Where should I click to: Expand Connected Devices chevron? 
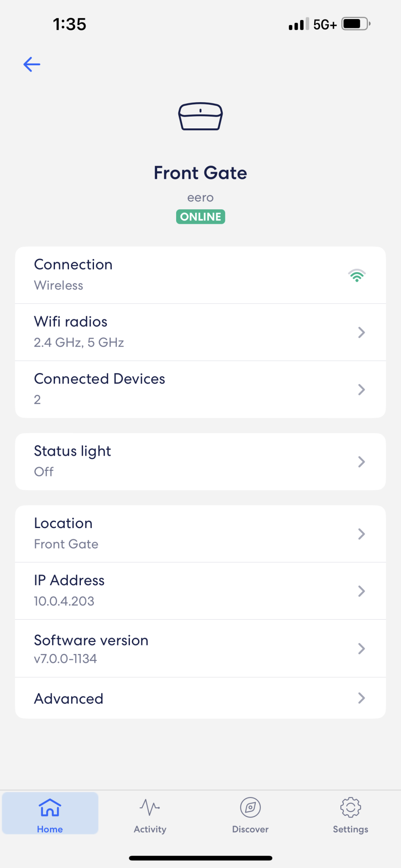click(361, 389)
